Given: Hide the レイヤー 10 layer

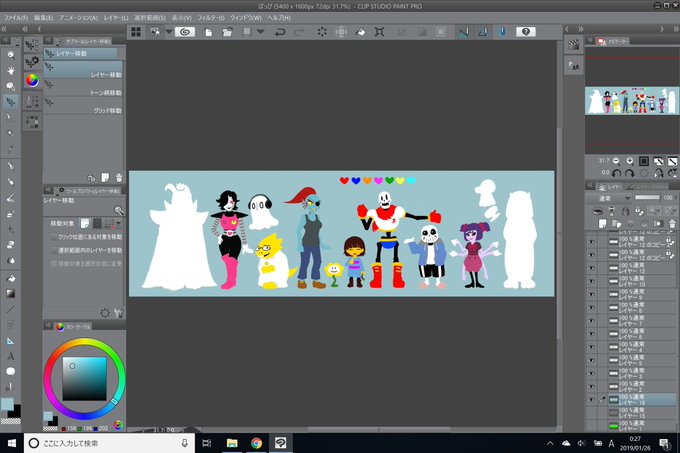Looking at the screenshot, I should [x=592, y=281].
